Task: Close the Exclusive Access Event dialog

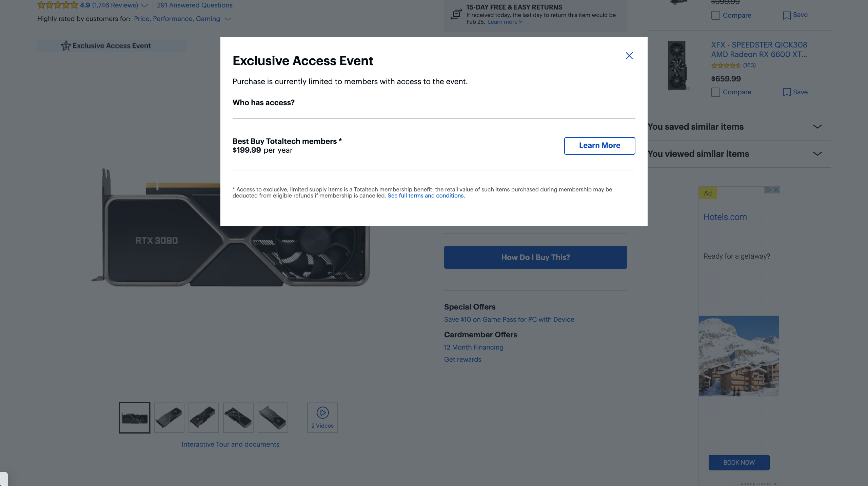Action: pyautogui.click(x=629, y=56)
